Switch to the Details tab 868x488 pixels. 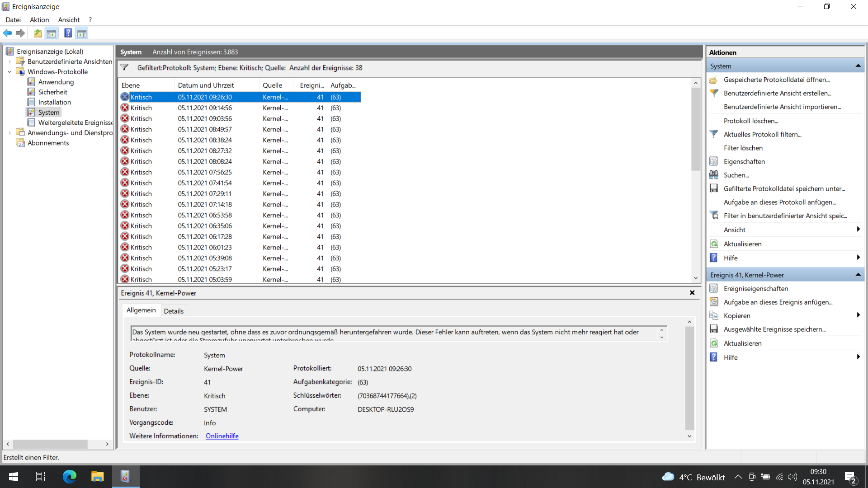[174, 311]
